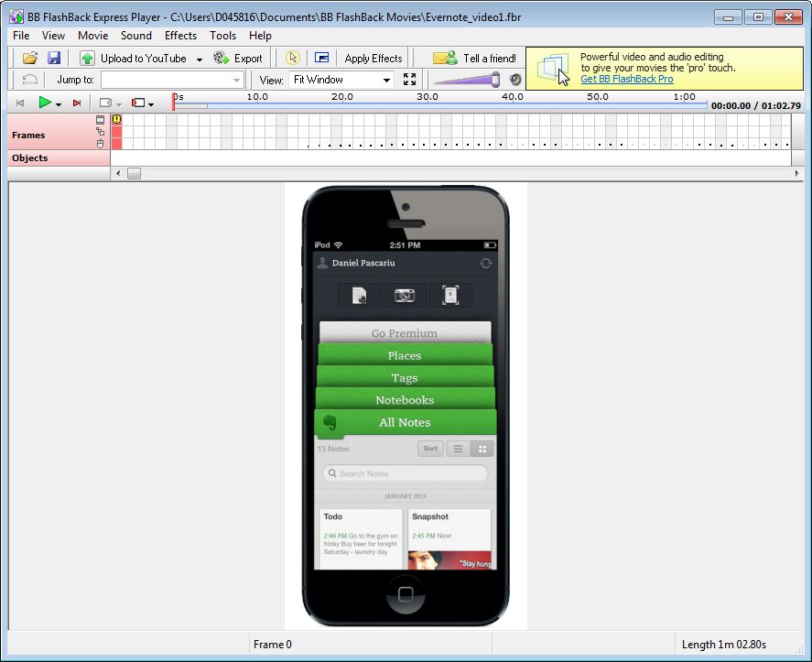
Task: Click the red playhead on the timeline ruler
Action: tap(174, 102)
